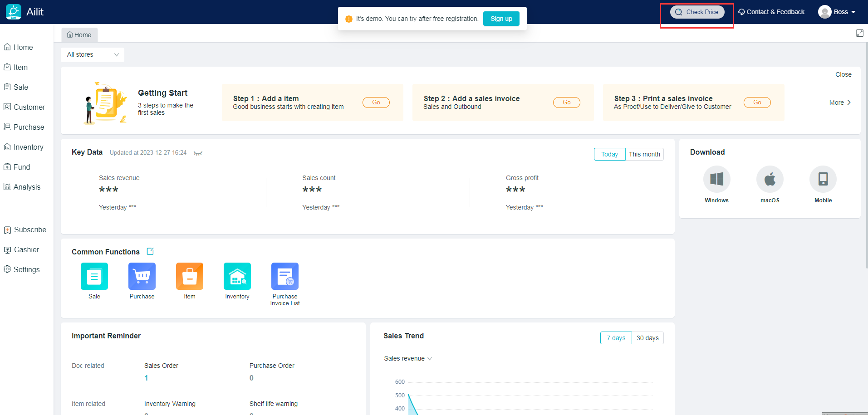Click the orange Item bag icon
Viewport: 868px width, 415px height.
click(x=190, y=276)
